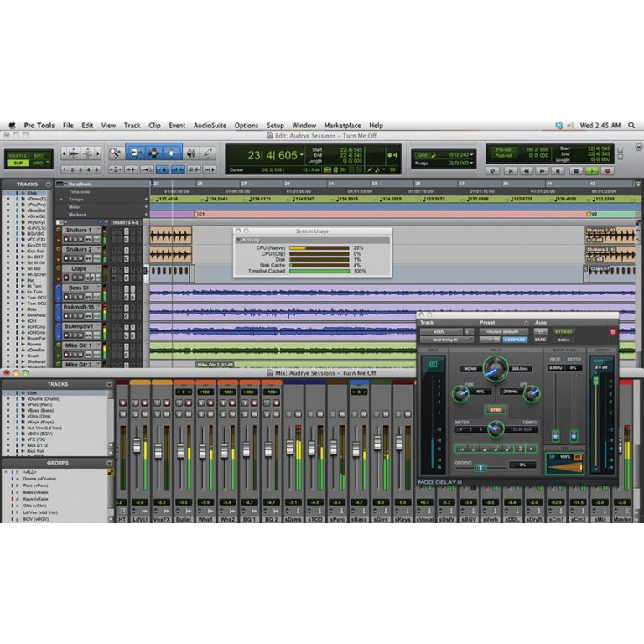The width and height of the screenshot is (644, 644).
Task: Click the COMPARE button in plugin
Action: (x=515, y=340)
